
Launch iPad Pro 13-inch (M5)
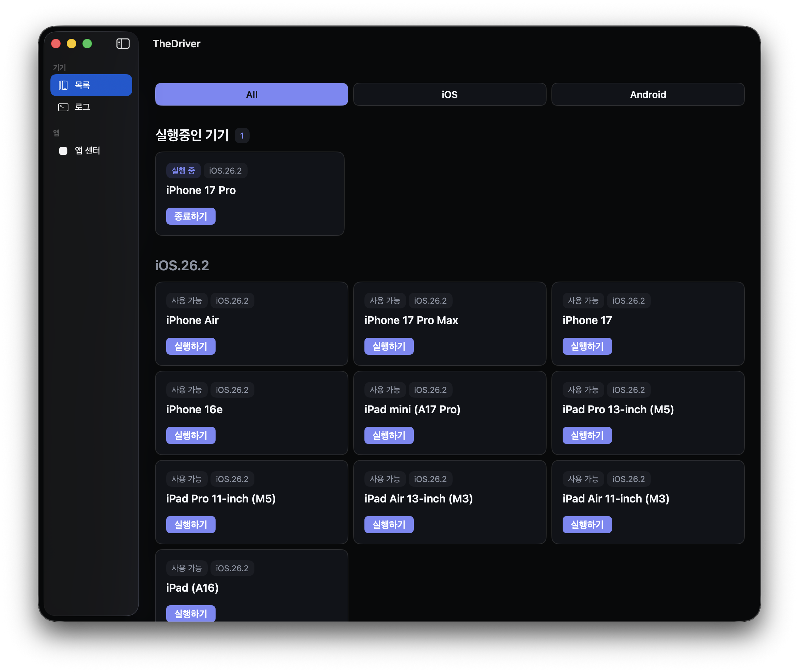[587, 435]
